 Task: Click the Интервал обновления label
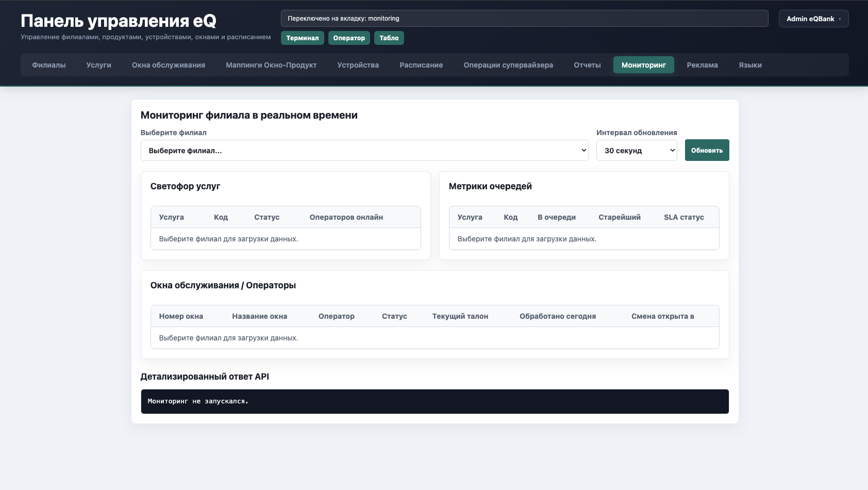[x=637, y=133]
